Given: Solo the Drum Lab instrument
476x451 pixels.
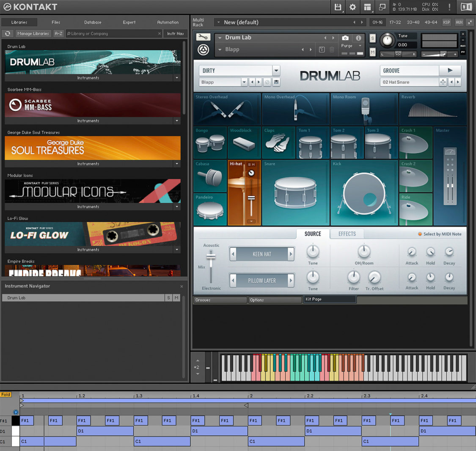Looking at the screenshot, I should point(371,38).
